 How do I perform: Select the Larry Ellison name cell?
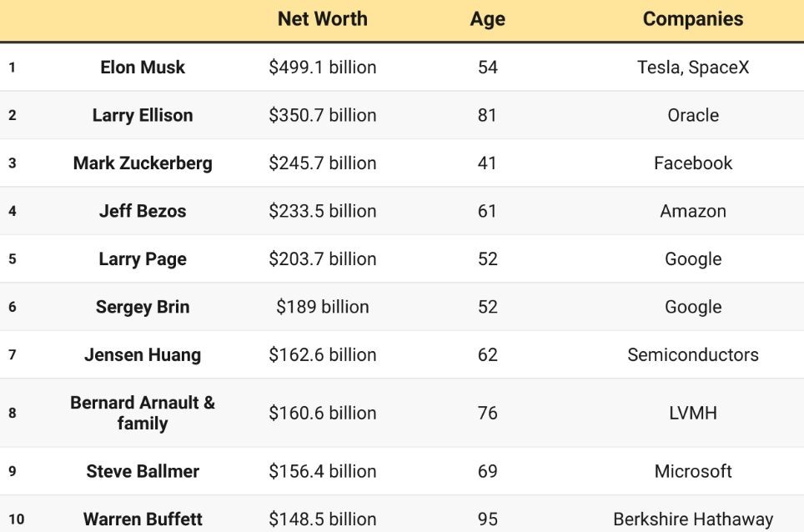(143, 115)
